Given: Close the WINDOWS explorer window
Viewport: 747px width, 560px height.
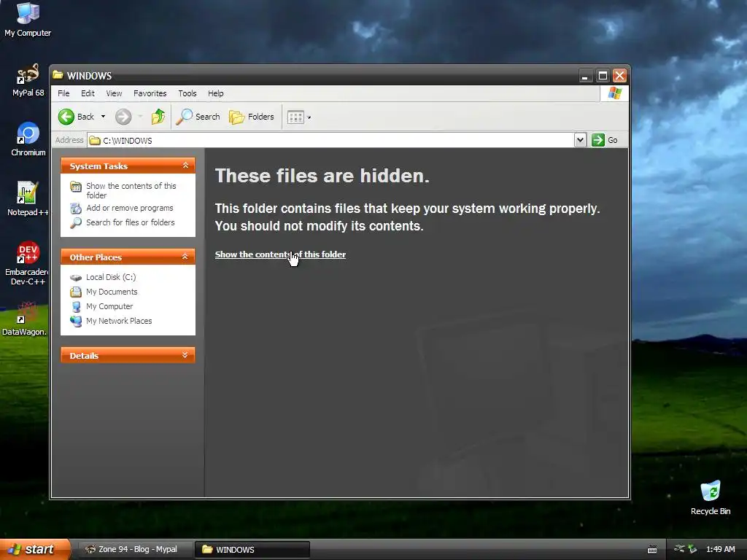Looking at the screenshot, I should pyautogui.click(x=619, y=76).
